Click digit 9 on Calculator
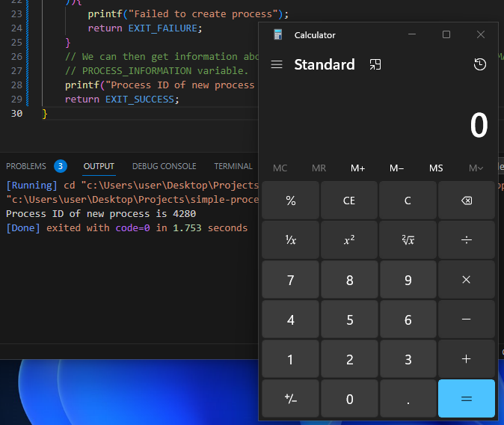Viewport: 504px width, 425px height. [408, 280]
